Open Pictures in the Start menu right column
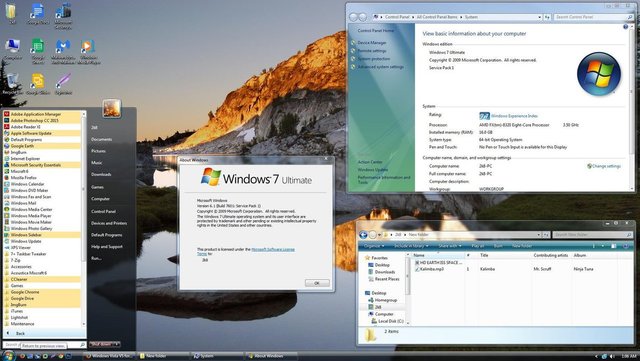Image resolution: width=640 pixels, height=361 pixels. (98, 151)
